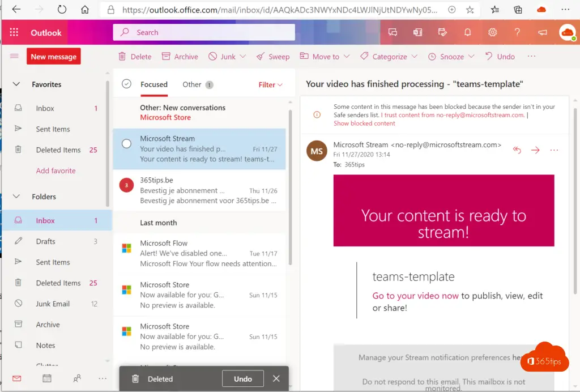Switch to the Calendar module icon
The image size is (580, 392).
pyautogui.click(x=46, y=378)
